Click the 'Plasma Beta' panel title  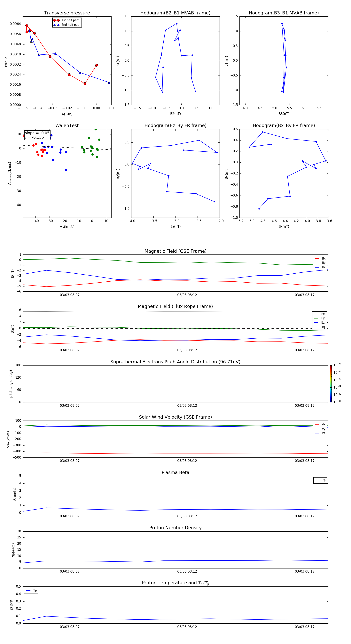(175, 473)
